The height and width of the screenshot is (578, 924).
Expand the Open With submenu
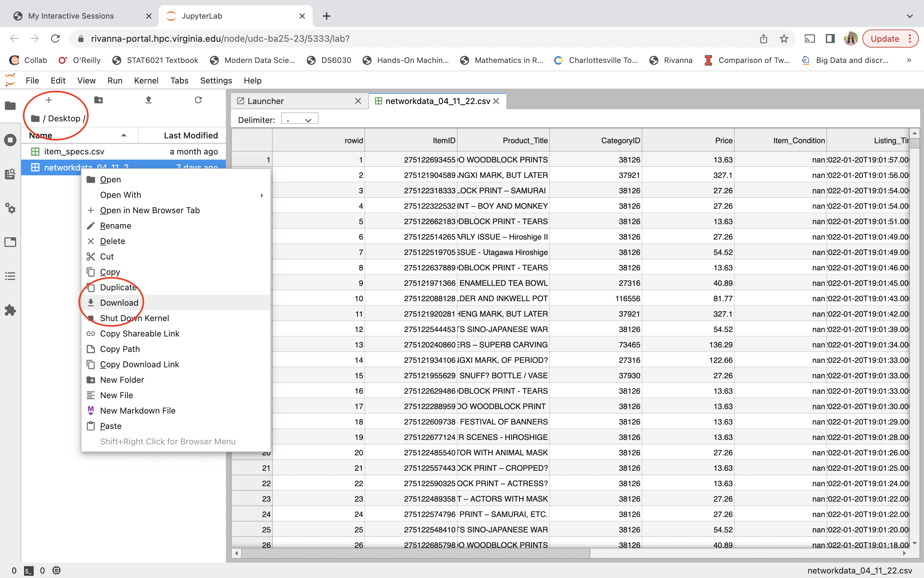click(175, 195)
